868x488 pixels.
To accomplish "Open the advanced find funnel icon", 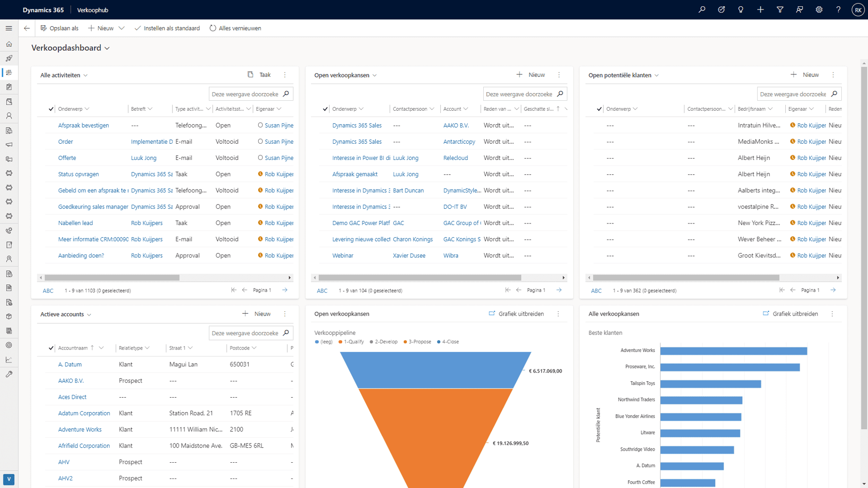I will point(780,10).
